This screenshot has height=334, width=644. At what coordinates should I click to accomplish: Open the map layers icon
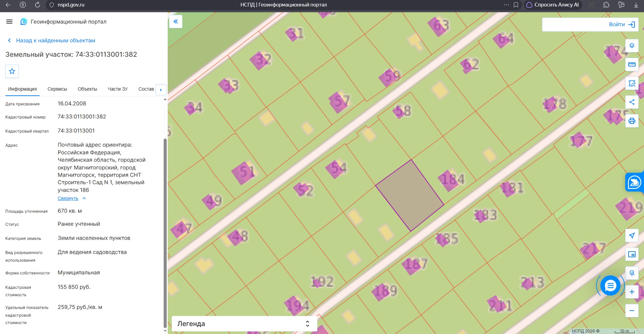click(x=632, y=46)
